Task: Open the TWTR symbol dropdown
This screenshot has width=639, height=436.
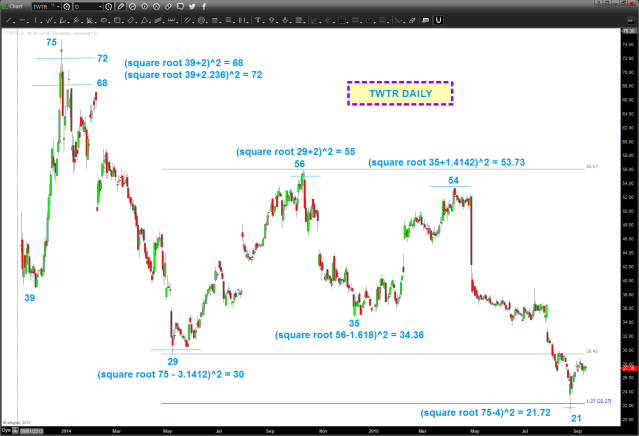Action: (58, 7)
